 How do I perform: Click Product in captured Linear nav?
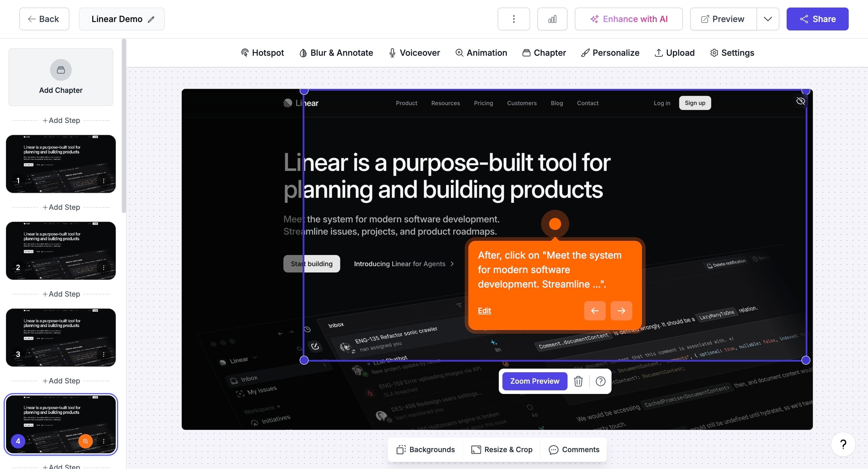[406, 103]
